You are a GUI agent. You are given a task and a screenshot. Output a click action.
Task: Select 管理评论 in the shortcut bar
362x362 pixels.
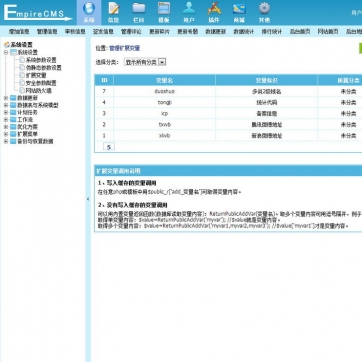[131, 32]
